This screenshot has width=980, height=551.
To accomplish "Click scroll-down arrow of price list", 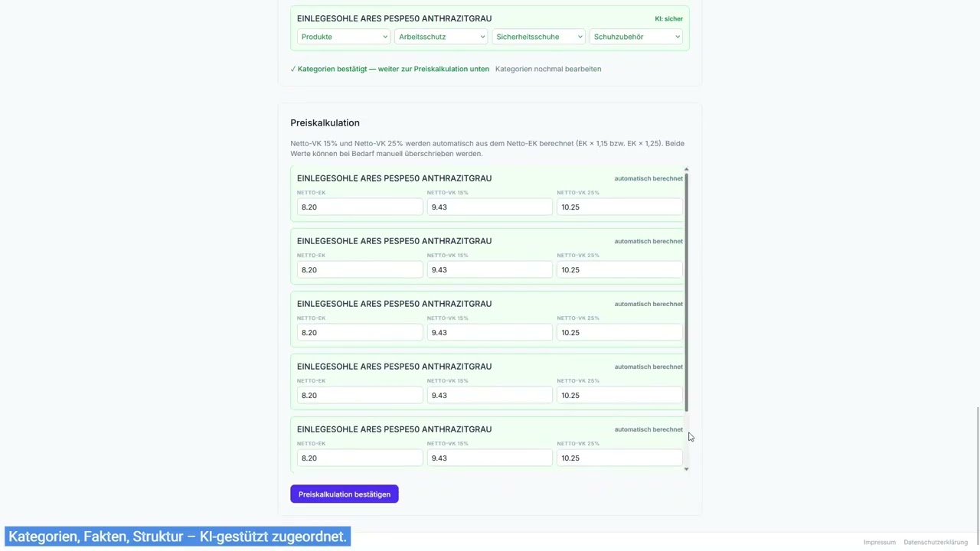I will tap(687, 469).
